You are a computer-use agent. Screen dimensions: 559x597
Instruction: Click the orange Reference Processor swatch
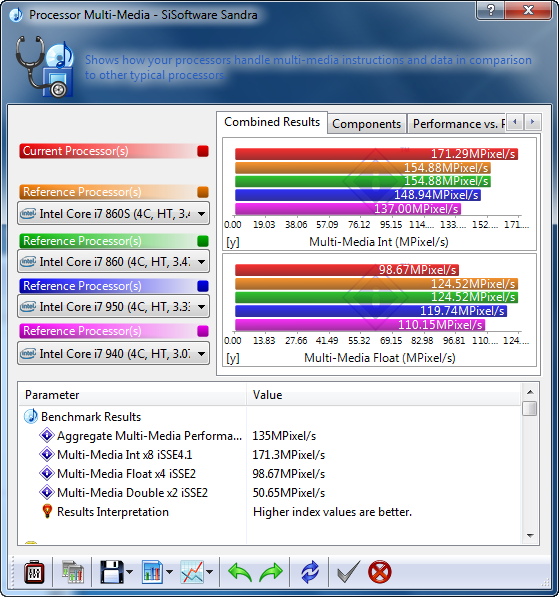pyautogui.click(x=203, y=192)
